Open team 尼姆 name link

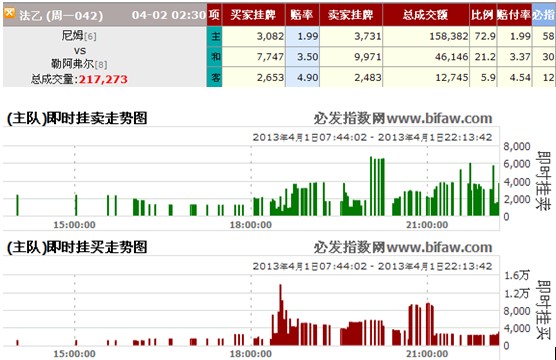[73, 35]
